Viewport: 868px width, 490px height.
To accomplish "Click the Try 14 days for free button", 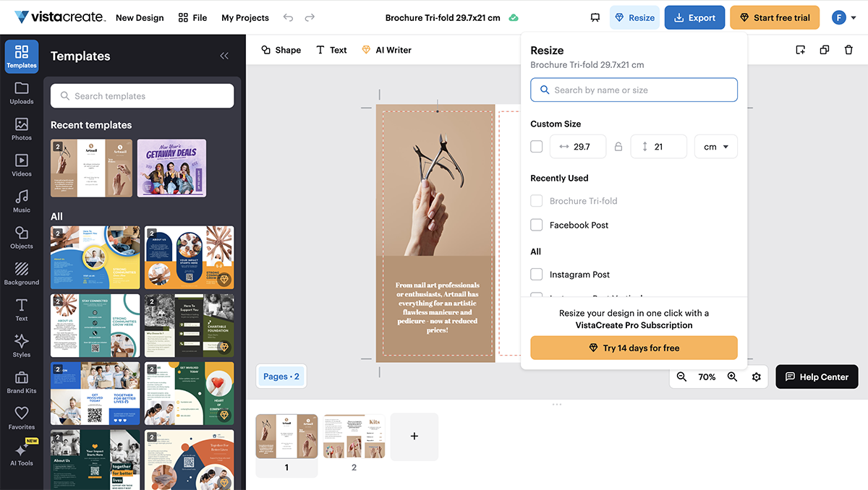I will click(x=634, y=348).
